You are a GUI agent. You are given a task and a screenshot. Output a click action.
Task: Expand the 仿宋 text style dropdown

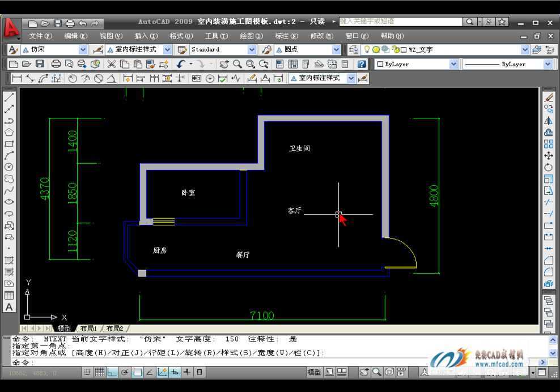[x=83, y=50]
